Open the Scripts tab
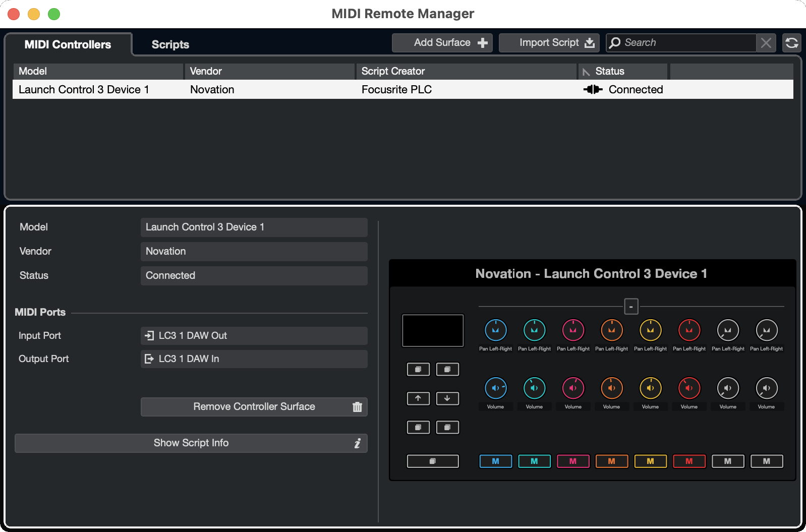806x532 pixels. point(170,44)
